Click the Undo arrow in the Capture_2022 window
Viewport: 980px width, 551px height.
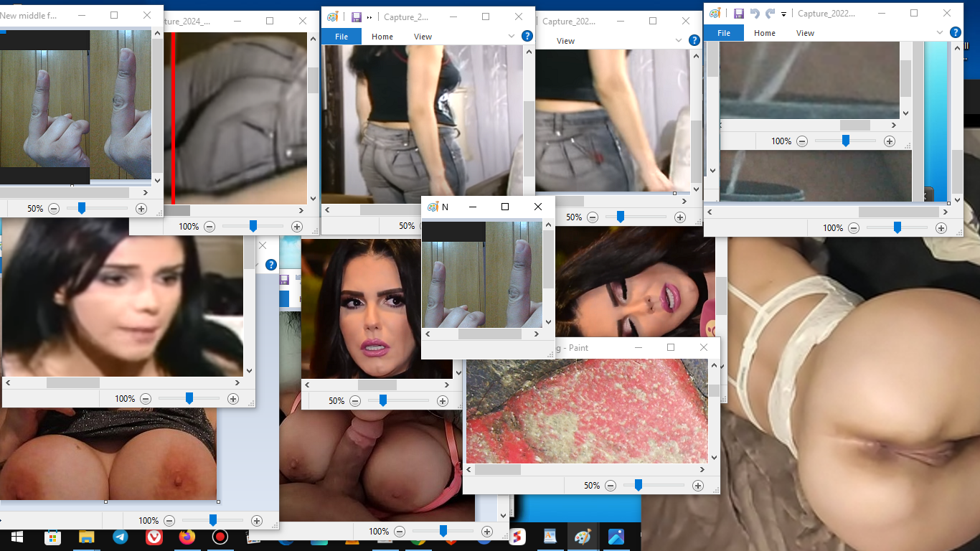(755, 13)
